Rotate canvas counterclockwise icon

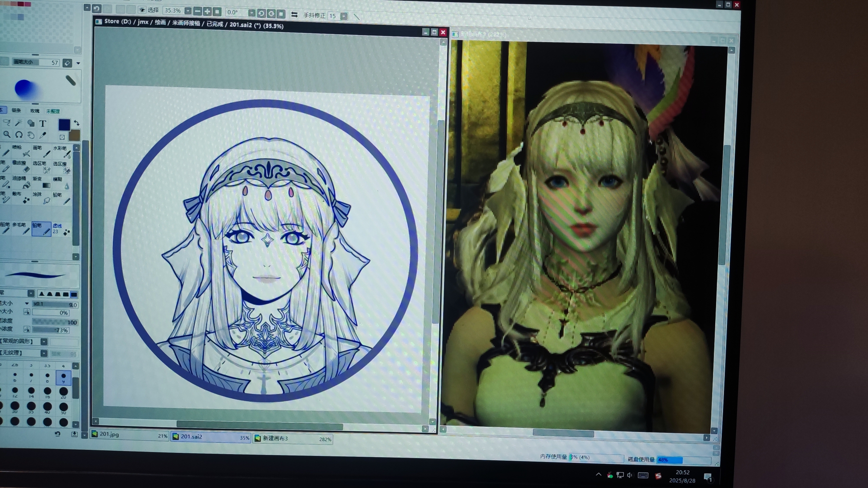tap(261, 13)
